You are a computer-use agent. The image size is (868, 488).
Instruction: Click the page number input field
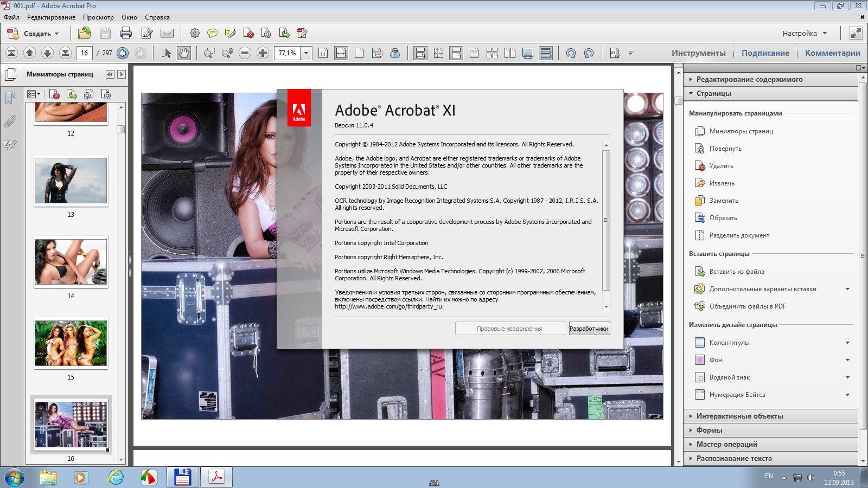click(84, 53)
